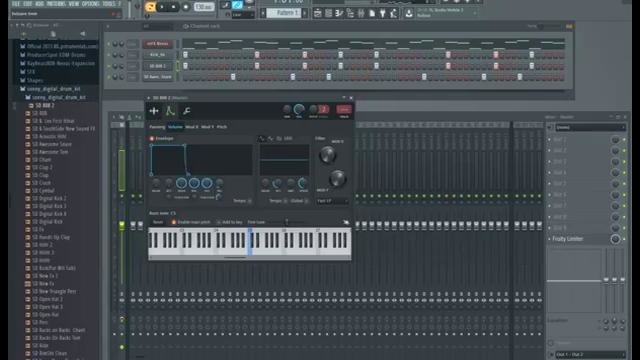Select first LFO waveform shape icon
The width and height of the screenshot is (640, 360).
click(x=262, y=139)
